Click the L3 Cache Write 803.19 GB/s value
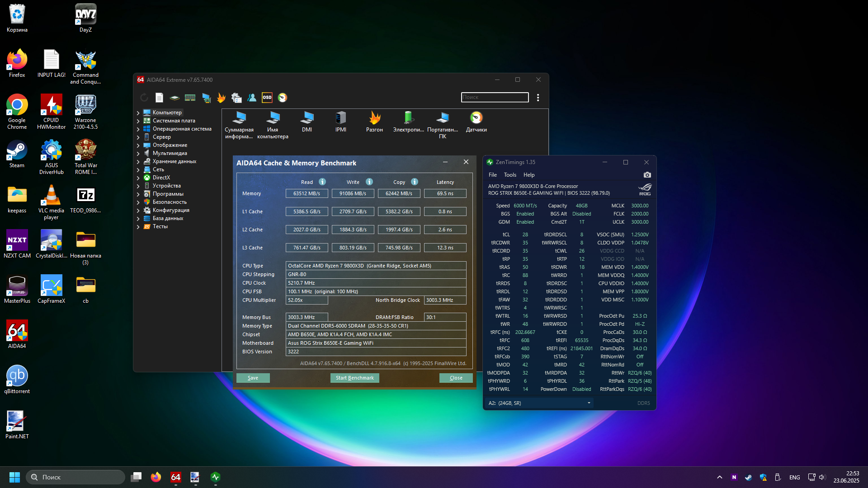The height and width of the screenshot is (488, 868). click(353, 248)
